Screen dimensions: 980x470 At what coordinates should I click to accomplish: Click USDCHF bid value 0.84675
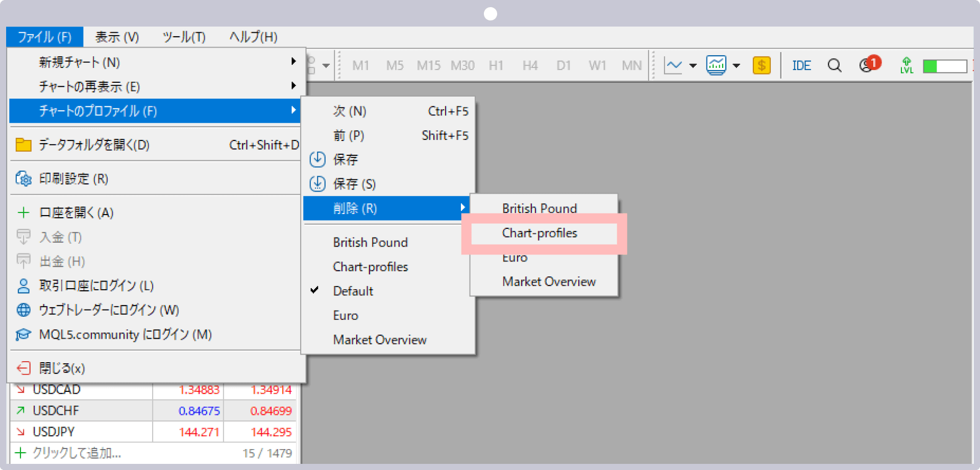click(199, 411)
